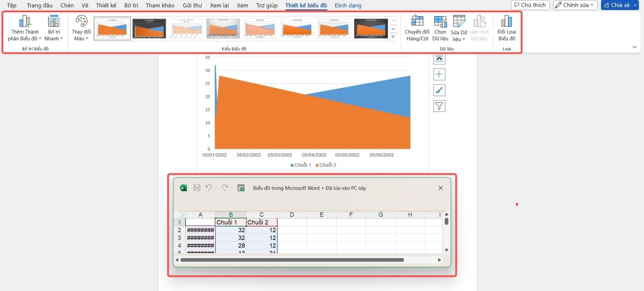Click Chọn Dữ liệu icon
The height and width of the screenshot is (291, 644).
(440, 28)
